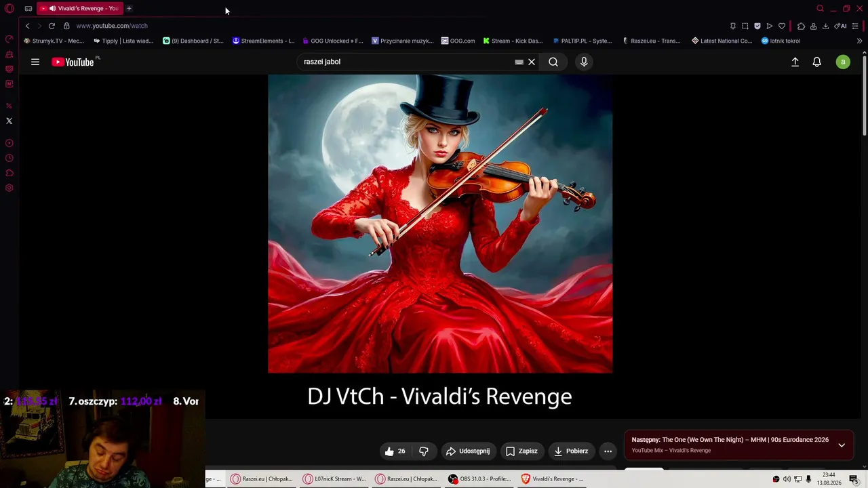Go to the YouTube home logo

click(x=73, y=62)
